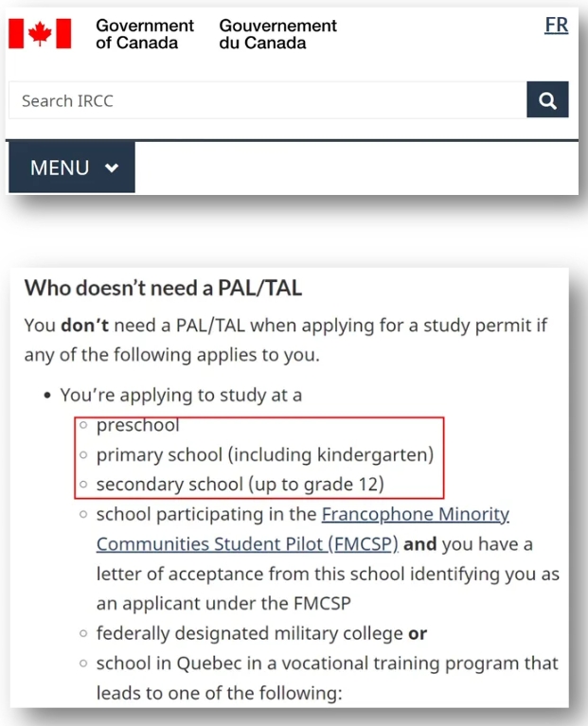588x726 pixels.
Task: Click the "school in Quebec" vocational item
Action: pos(327,663)
